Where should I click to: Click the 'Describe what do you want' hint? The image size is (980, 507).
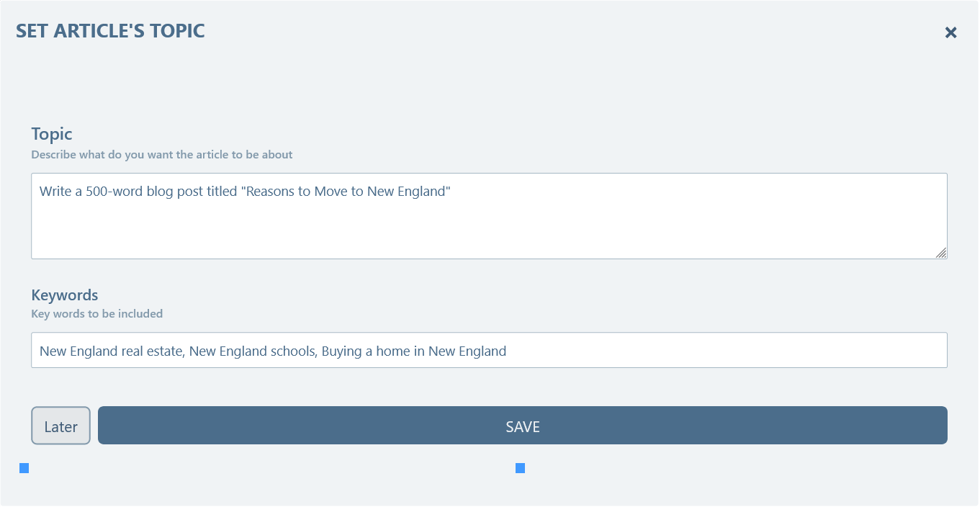point(161,155)
